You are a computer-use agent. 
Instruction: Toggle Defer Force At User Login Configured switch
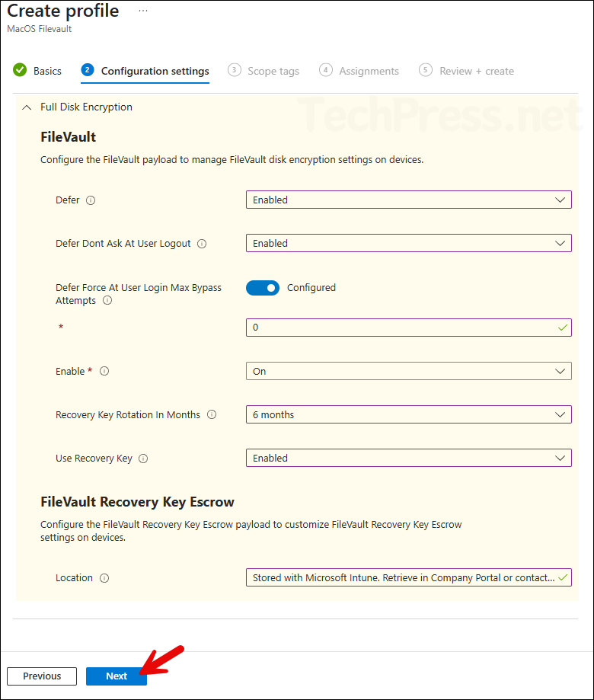pyautogui.click(x=263, y=288)
